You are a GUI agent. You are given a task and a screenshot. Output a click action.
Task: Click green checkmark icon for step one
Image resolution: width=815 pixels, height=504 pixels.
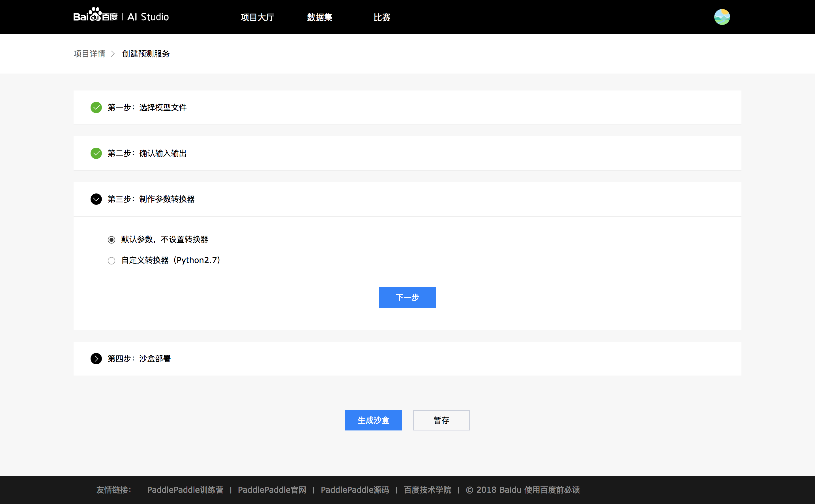(x=96, y=107)
